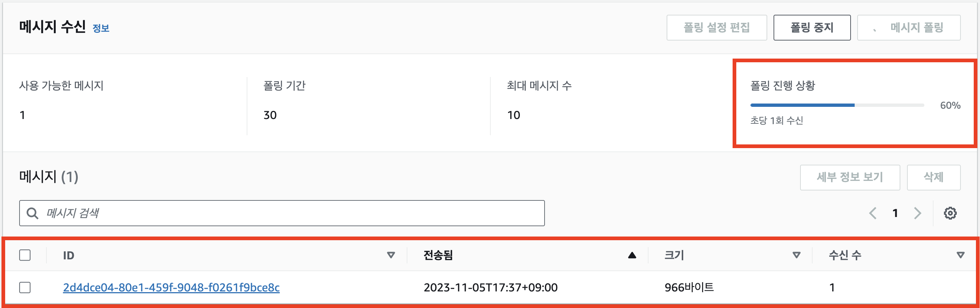The width and height of the screenshot is (980, 308).
Task: Click the search magnifier in 메시지 검색
Action: (33, 213)
